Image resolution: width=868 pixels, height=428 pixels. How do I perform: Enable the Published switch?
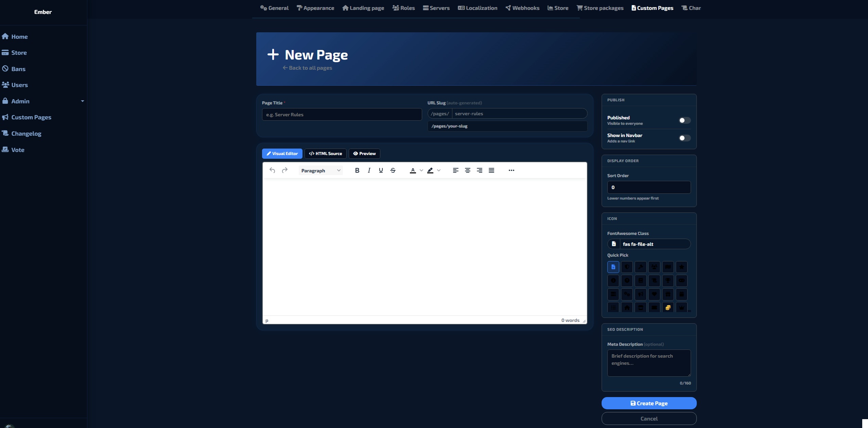[684, 120]
